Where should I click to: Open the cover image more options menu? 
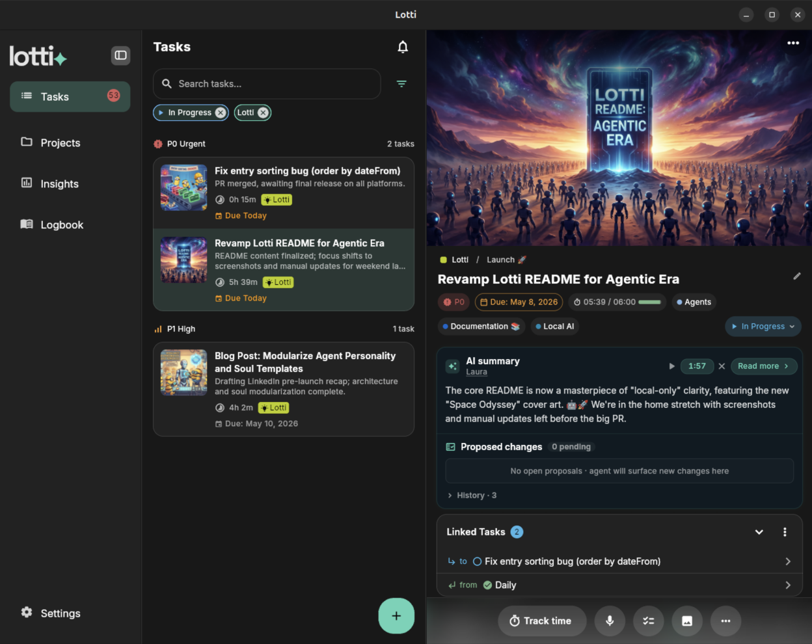(793, 43)
